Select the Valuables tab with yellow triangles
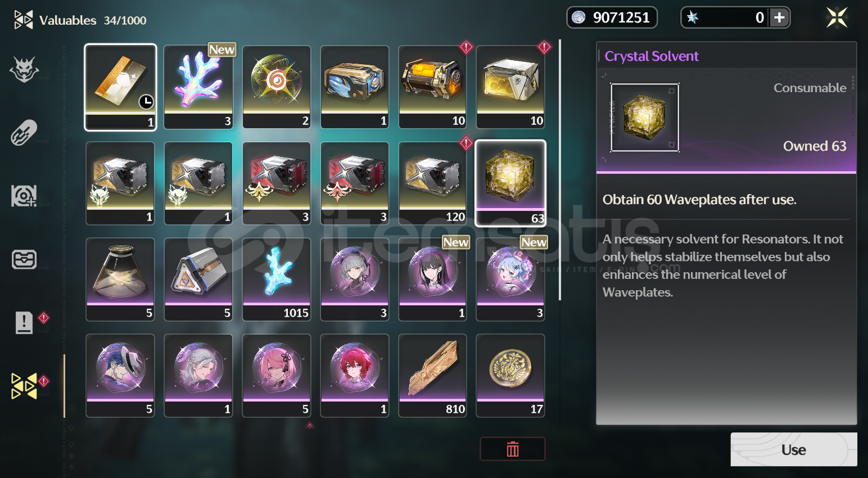This screenshot has width=868, height=478. 24,386
